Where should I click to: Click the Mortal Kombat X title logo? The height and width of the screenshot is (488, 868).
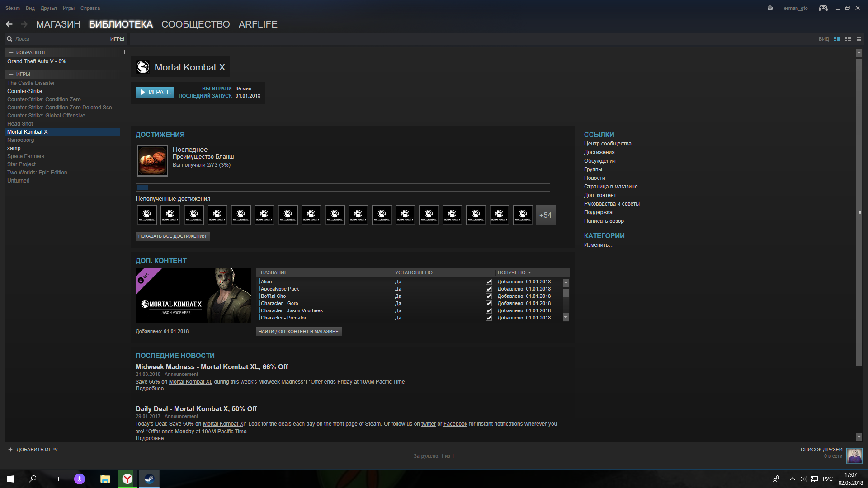point(143,67)
